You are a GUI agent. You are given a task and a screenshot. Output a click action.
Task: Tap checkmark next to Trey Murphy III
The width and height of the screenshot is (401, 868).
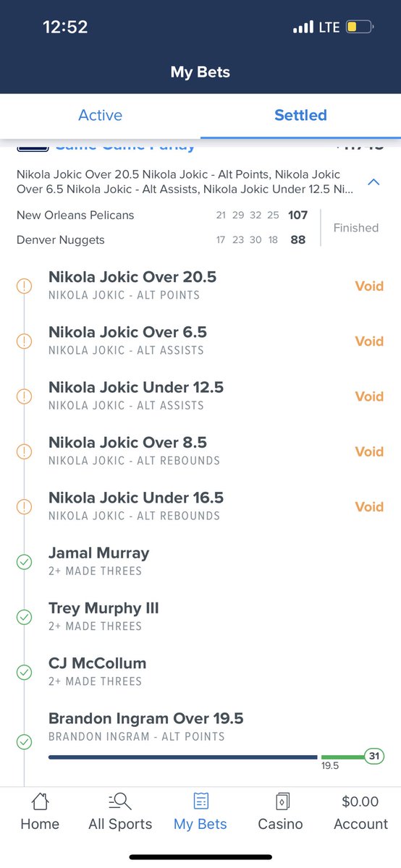click(24, 617)
